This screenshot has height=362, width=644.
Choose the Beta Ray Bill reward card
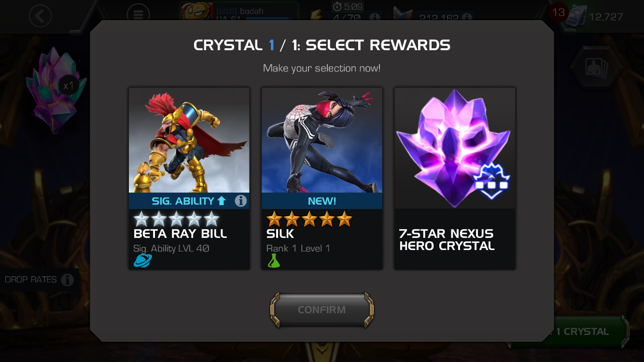(x=189, y=179)
